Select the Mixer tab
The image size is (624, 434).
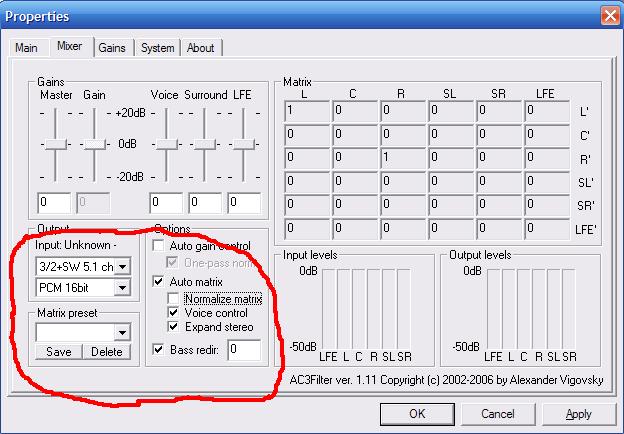click(x=70, y=46)
